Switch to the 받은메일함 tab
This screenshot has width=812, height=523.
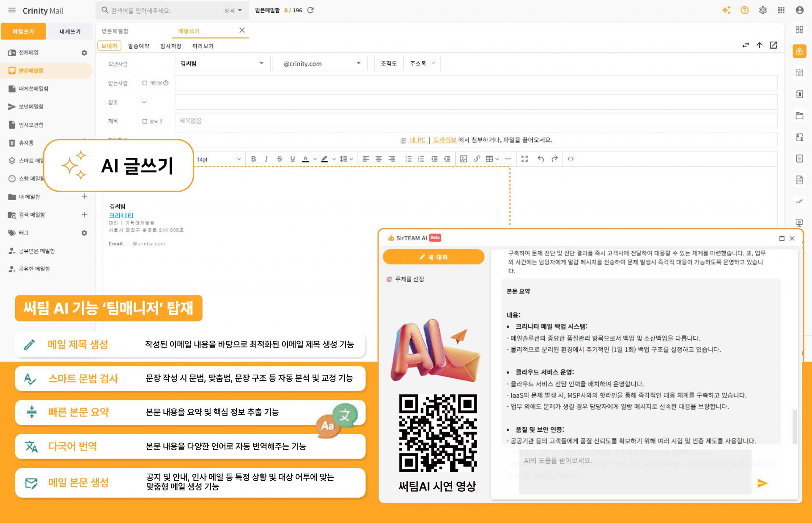tap(115, 31)
